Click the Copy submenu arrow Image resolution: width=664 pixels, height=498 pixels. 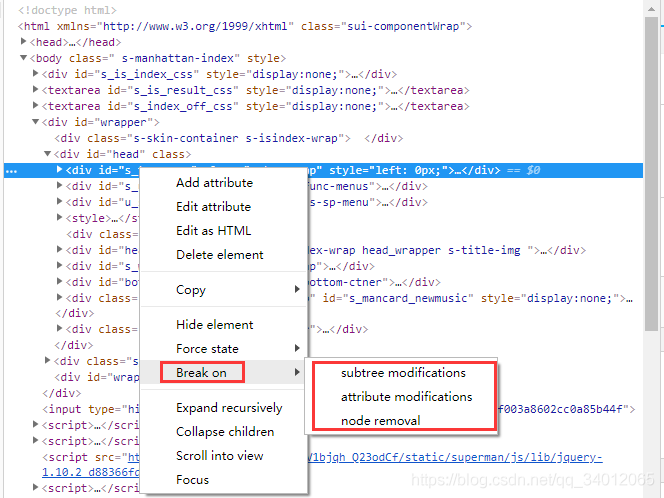pyautogui.click(x=297, y=289)
